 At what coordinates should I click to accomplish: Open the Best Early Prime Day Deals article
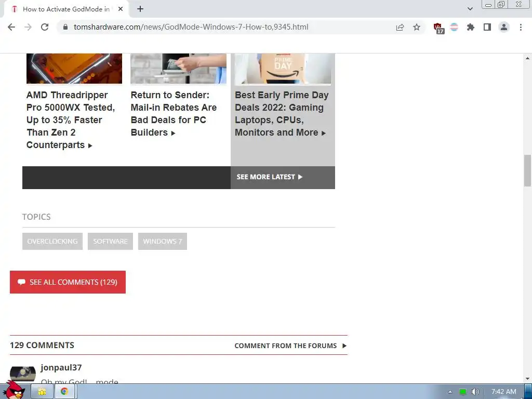click(282, 114)
